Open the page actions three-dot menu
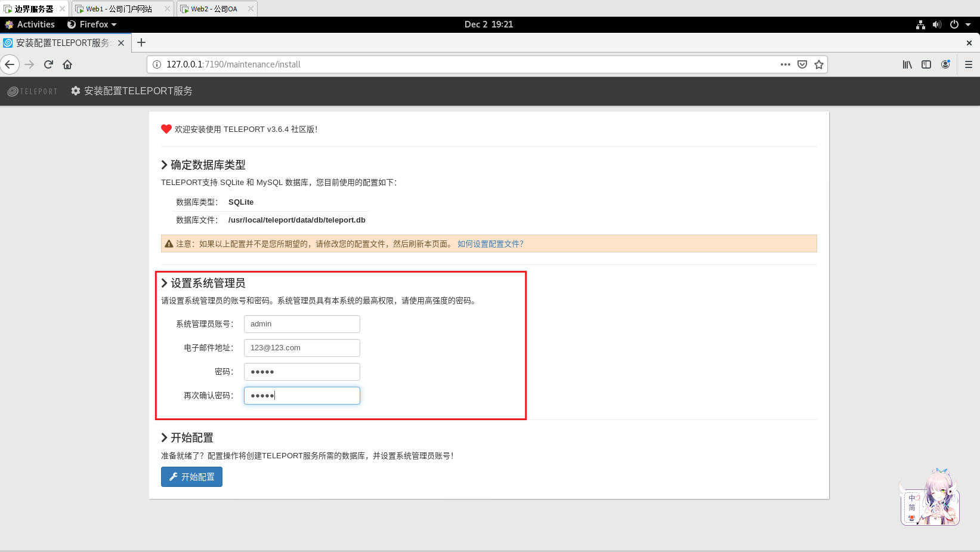The width and height of the screenshot is (980, 552). [786, 64]
